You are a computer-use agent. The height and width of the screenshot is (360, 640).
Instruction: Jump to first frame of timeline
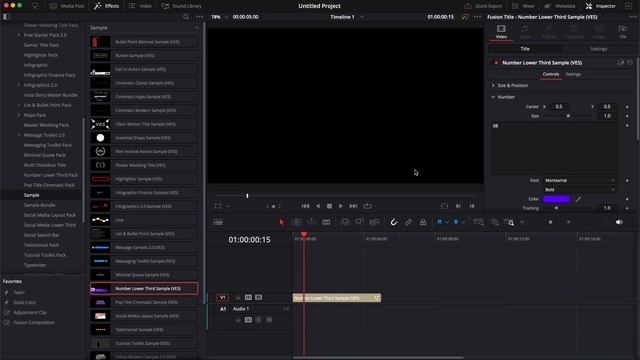pos(305,206)
